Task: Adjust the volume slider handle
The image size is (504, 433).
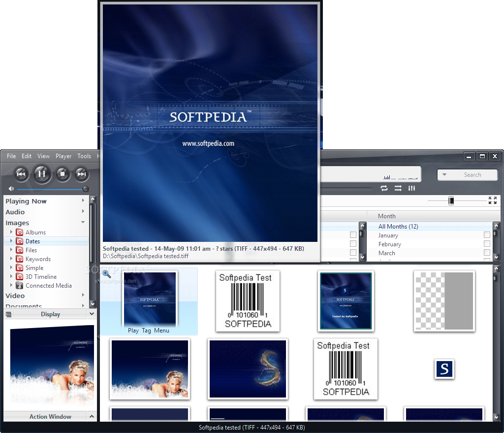Action: coord(86,189)
